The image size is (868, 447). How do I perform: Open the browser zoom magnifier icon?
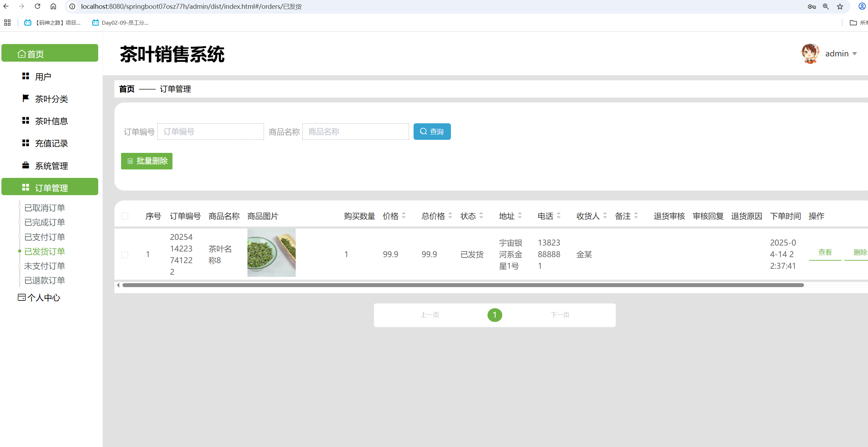pyautogui.click(x=826, y=6)
